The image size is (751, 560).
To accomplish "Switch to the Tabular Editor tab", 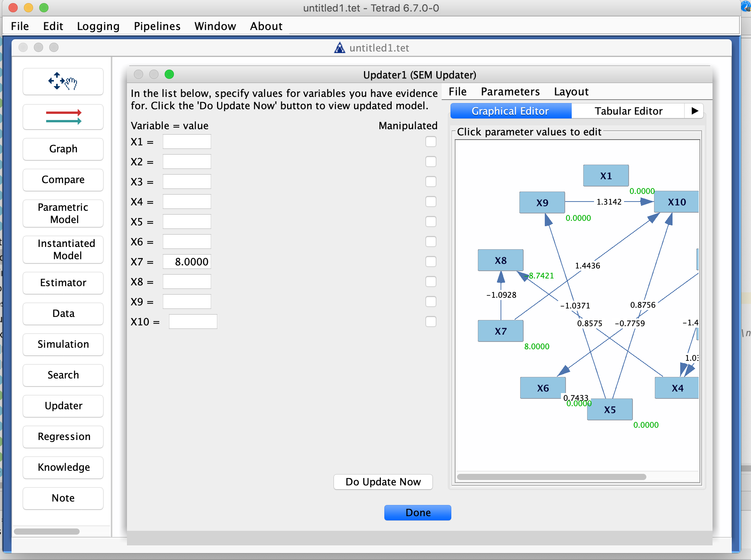I will (629, 111).
